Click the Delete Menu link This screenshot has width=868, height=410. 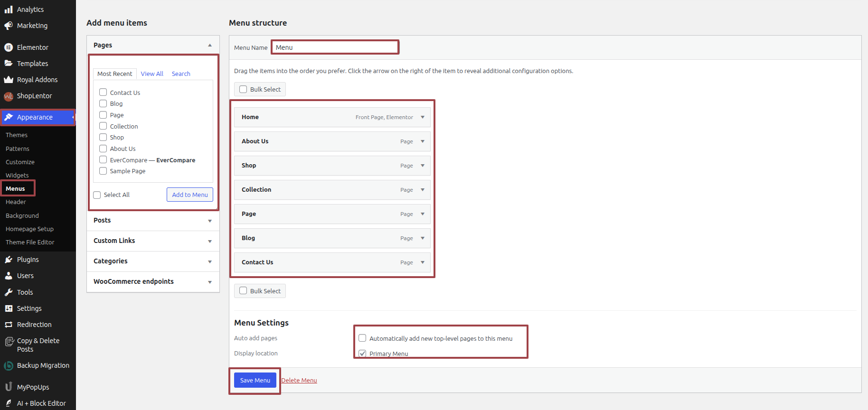click(299, 381)
